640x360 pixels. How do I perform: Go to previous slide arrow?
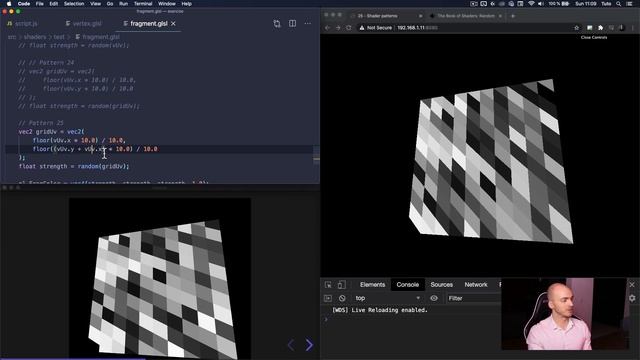coord(291,345)
